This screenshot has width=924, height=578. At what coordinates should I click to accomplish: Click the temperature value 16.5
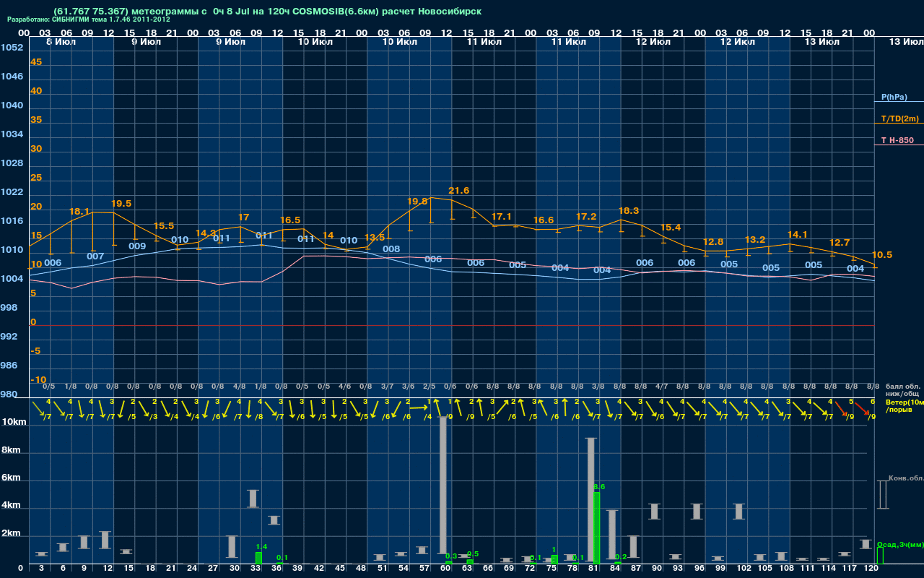290,220
